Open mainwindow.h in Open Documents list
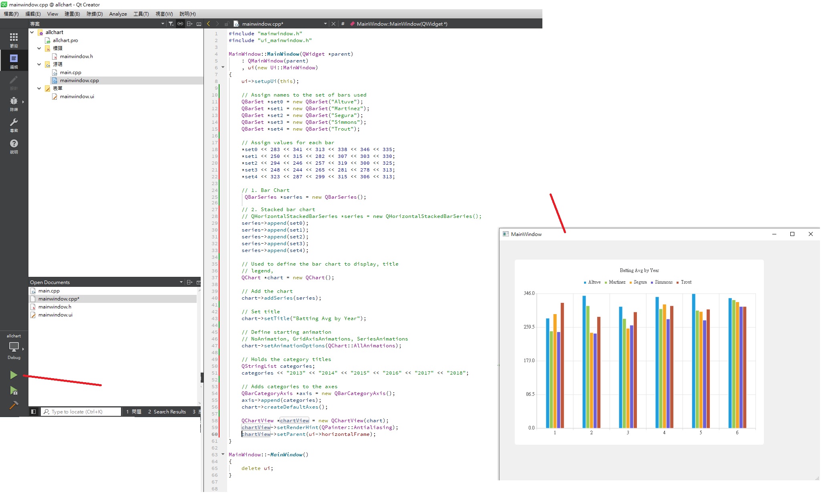 [x=55, y=307]
